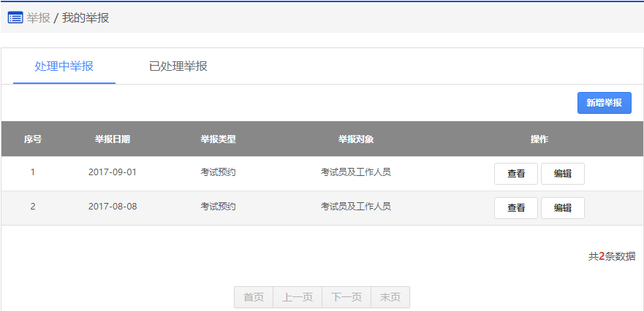Select the date cell 2017-09-01
The height and width of the screenshot is (311, 644).
coord(113,172)
